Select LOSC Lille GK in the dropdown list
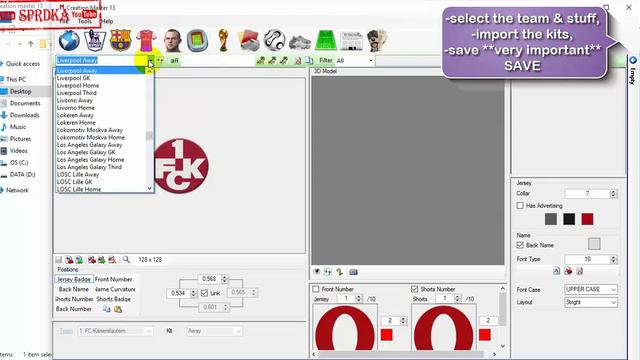Viewport: 640px width, 360px height. [75, 182]
